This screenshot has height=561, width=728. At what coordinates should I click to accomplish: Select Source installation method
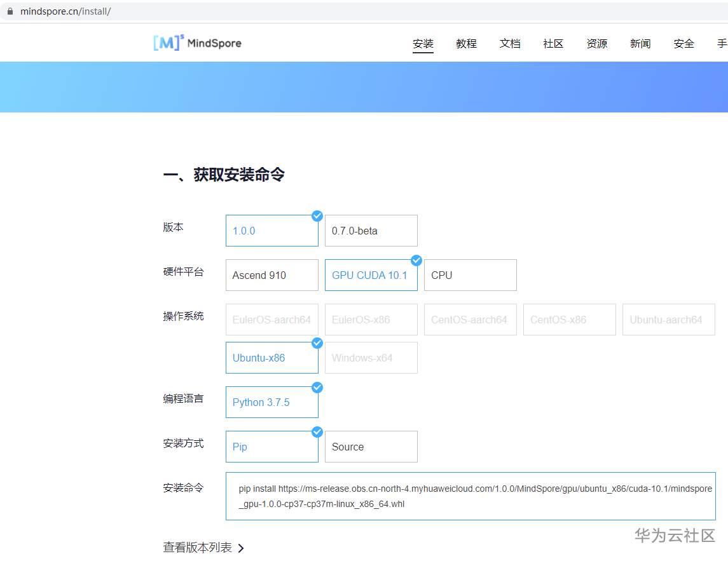pos(371,447)
